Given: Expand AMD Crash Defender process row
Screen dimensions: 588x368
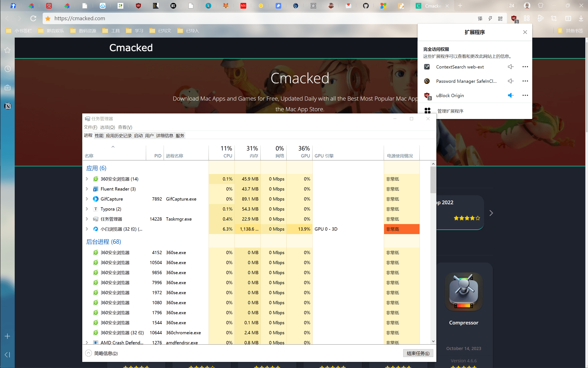Looking at the screenshot, I should pos(87,342).
